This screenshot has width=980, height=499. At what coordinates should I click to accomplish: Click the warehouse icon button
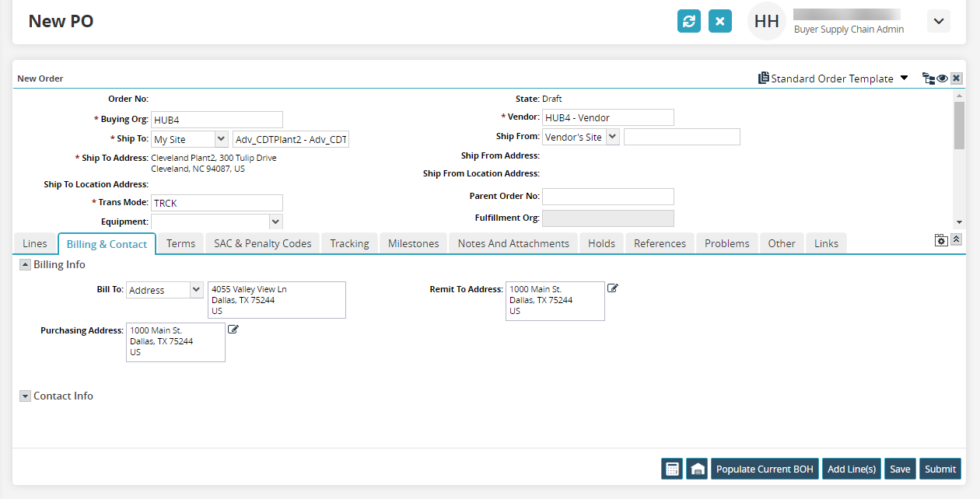tap(697, 469)
